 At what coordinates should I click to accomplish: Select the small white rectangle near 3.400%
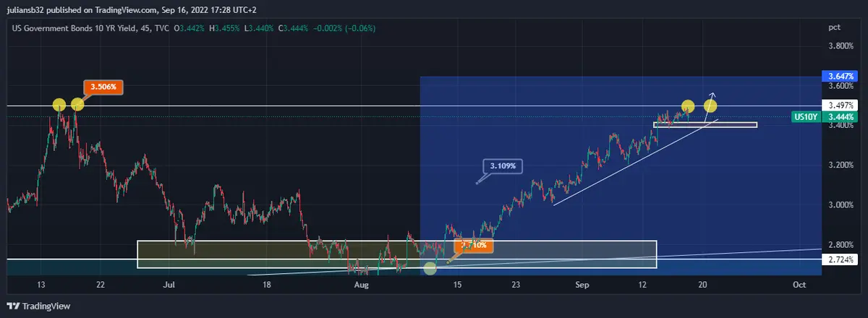click(x=705, y=125)
